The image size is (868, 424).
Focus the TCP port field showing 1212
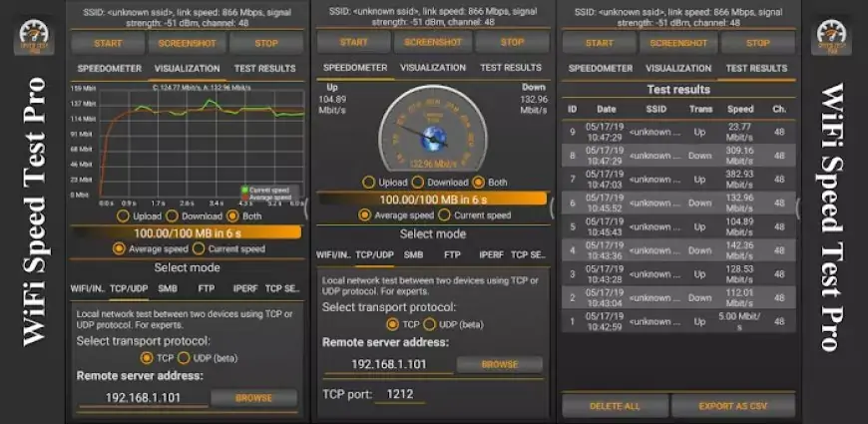[x=400, y=394]
